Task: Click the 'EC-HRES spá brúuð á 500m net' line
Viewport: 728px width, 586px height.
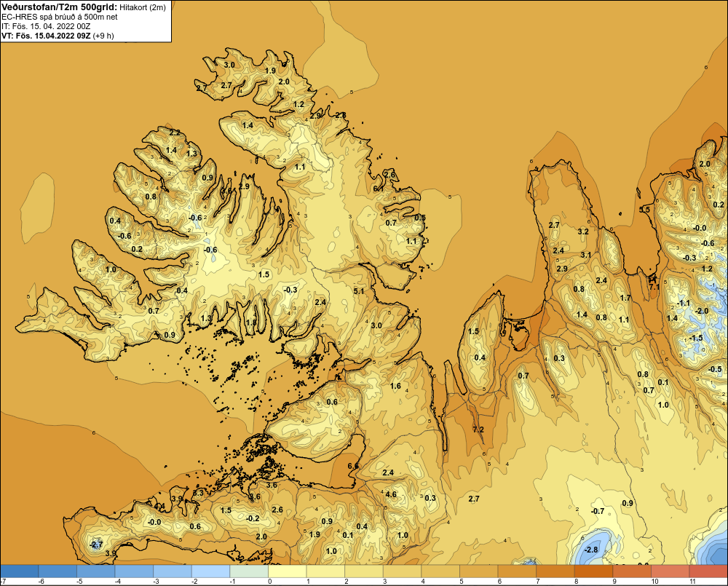Action: pos(60,17)
